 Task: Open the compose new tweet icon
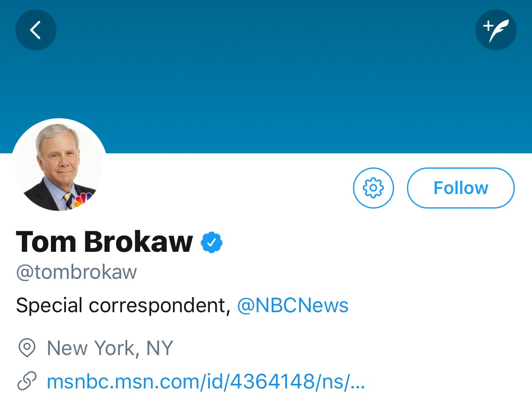[496, 30]
